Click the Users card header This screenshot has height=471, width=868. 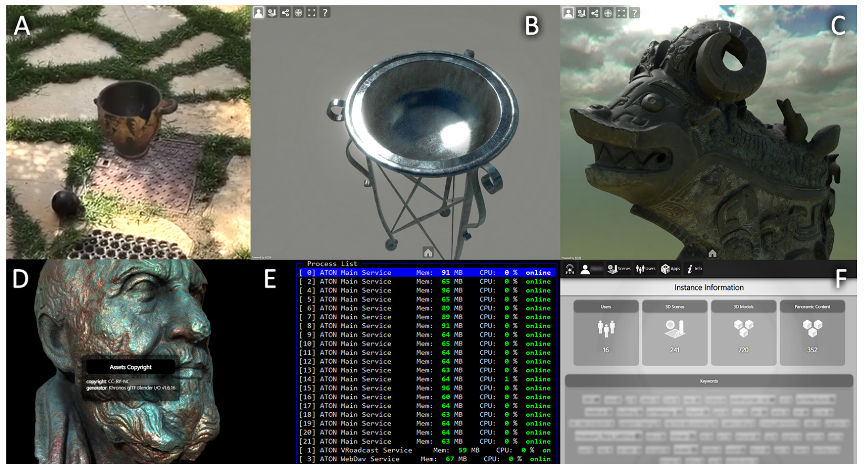click(x=606, y=306)
